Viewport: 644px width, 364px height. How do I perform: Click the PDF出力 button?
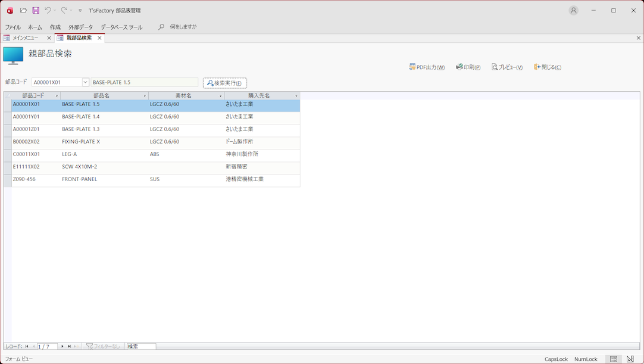point(427,67)
